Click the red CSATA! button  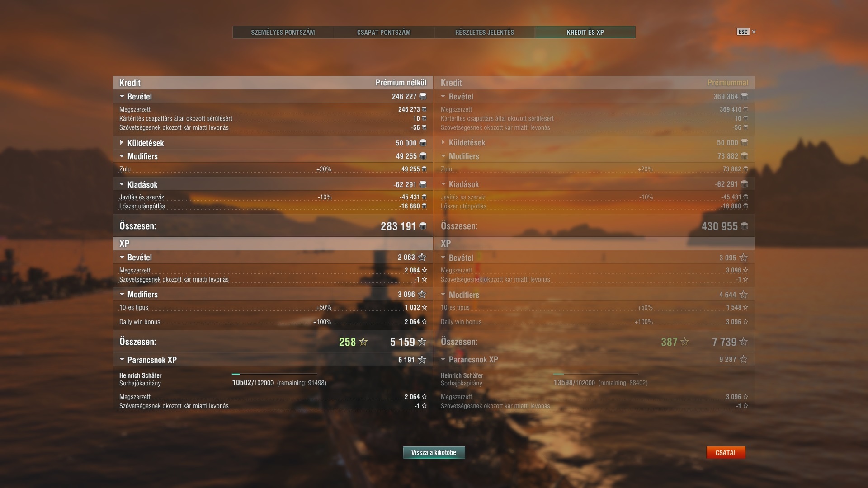pos(726,452)
